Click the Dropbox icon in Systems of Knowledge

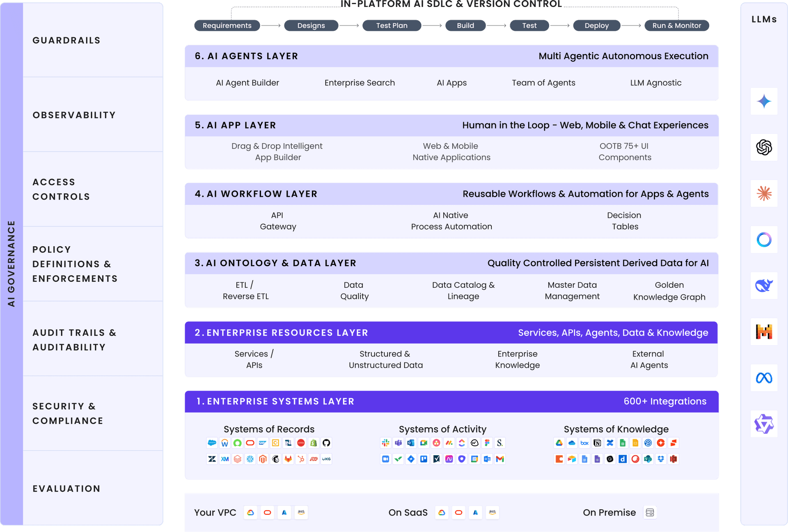(x=661, y=459)
